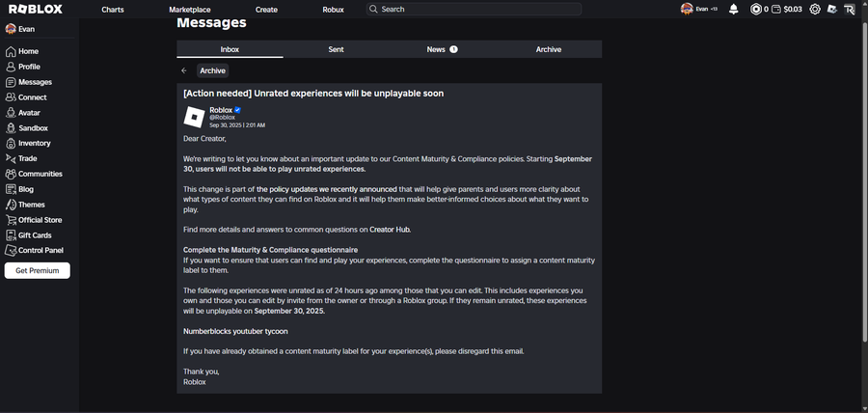Screen dimensions: 868x413
Task: Open the Charts menu
Action: (112, 10)
